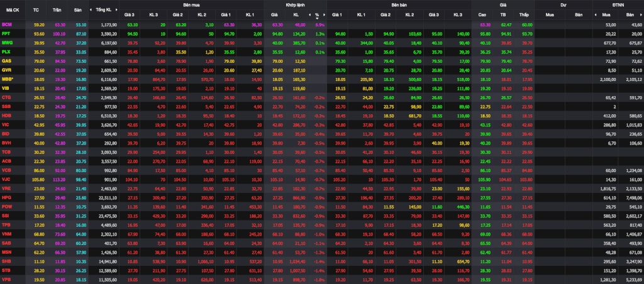Open the TCB stock symbol
644x284 pixels.
click(6, 151)
